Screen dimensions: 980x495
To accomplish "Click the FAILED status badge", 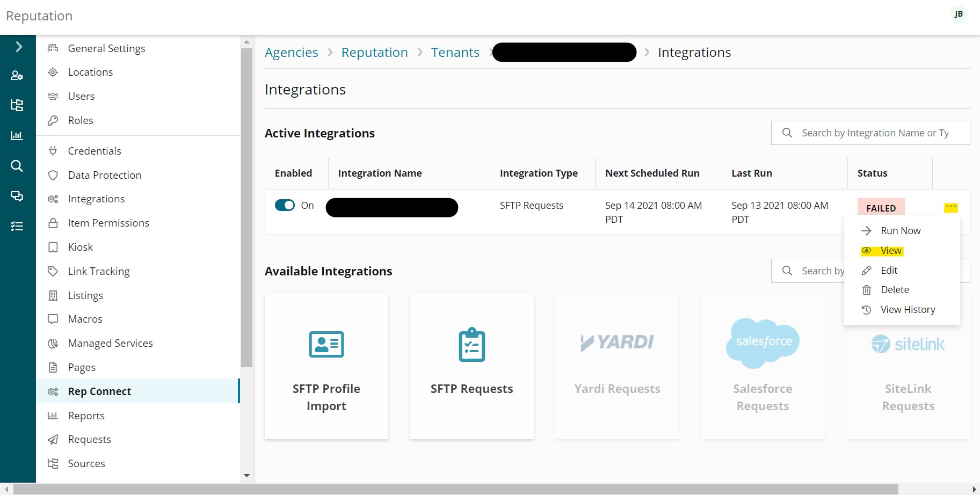I will coord(881,208).
